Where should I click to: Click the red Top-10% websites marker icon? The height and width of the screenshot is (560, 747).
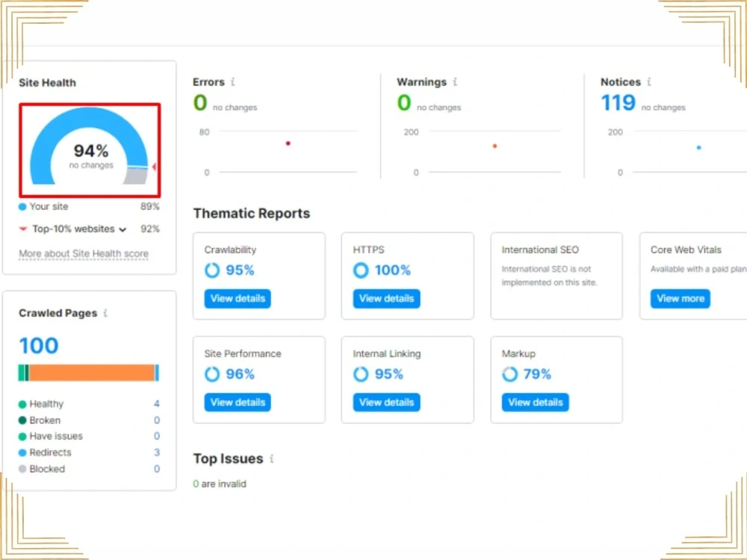click(23, 229)
